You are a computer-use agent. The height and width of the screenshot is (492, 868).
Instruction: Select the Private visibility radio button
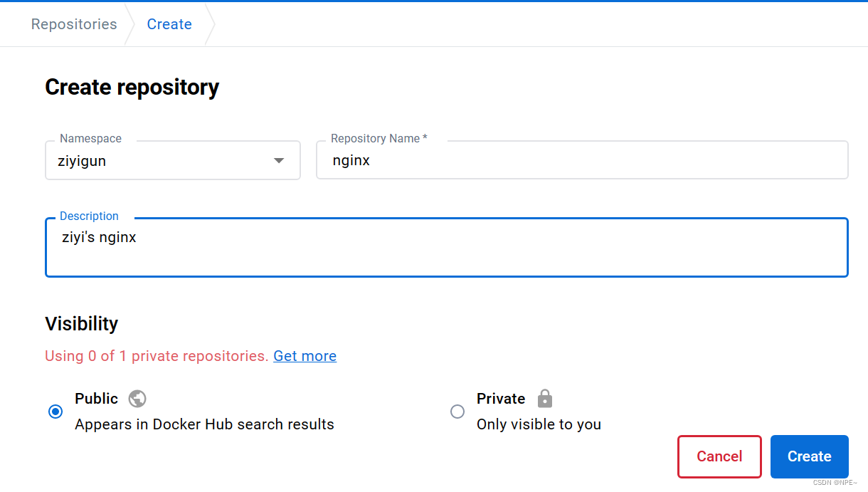(457, 412)
